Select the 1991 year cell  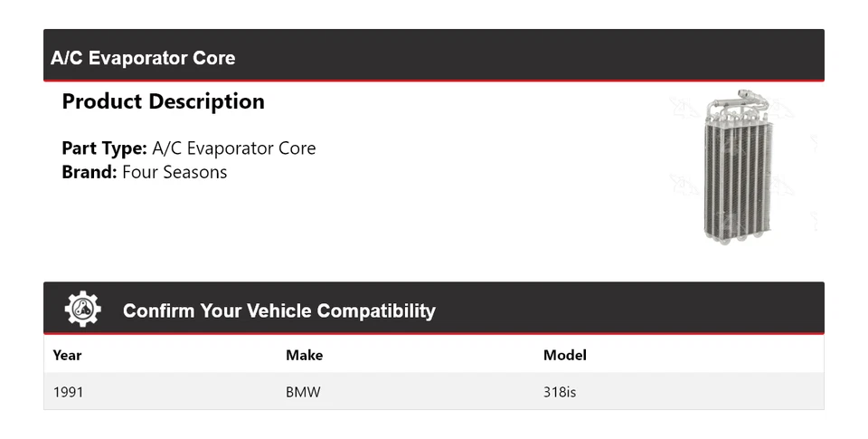(68, 393)
